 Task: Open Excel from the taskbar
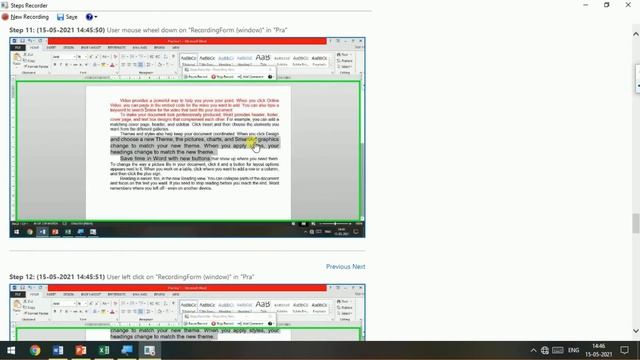104,350
